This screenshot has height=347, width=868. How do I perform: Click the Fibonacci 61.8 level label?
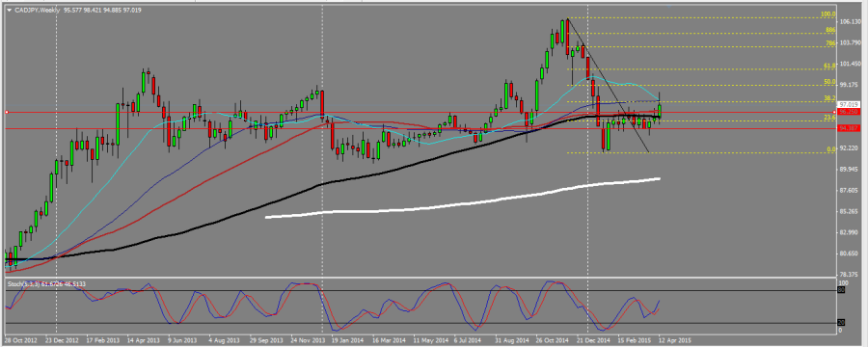coord(829,66)
